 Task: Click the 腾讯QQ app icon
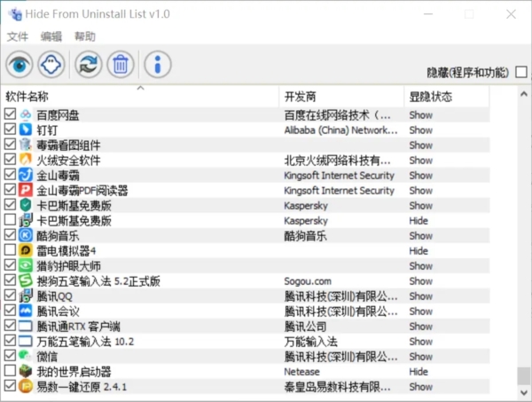tap(26, 296)
